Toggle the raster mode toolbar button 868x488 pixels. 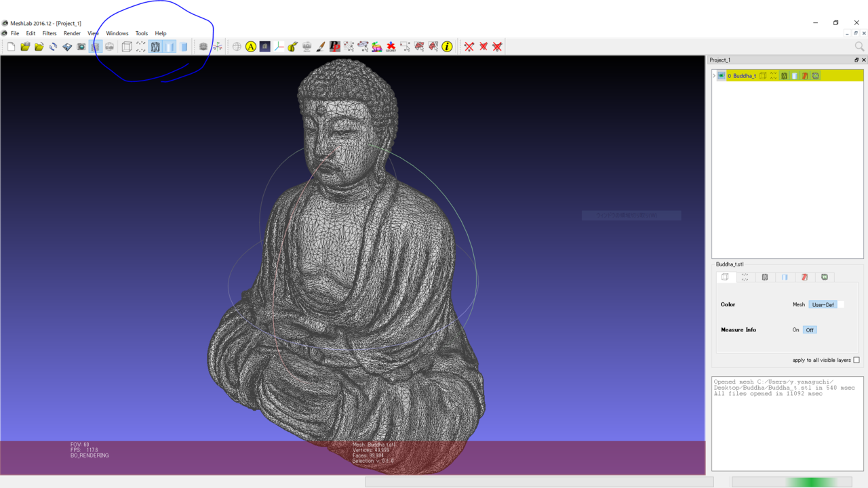109,47
